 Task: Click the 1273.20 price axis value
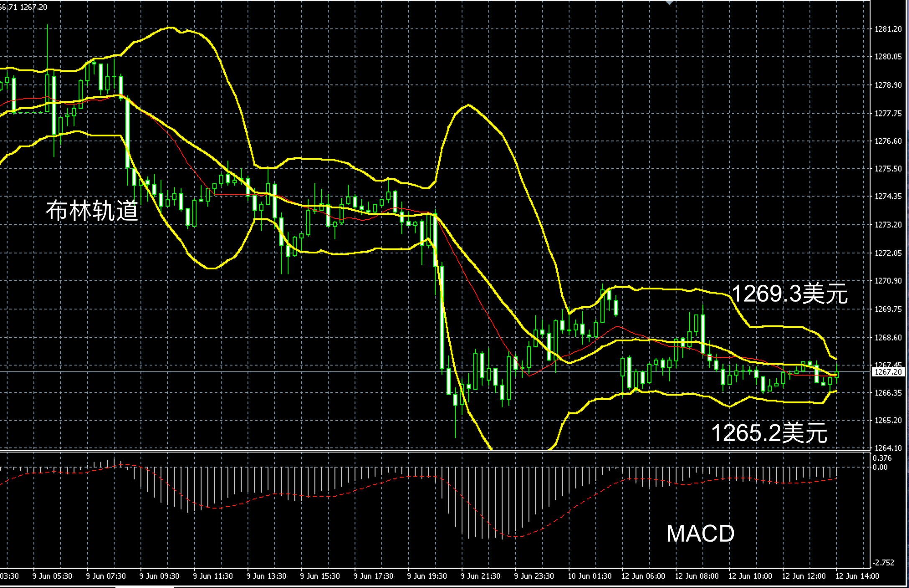(888, 225)
